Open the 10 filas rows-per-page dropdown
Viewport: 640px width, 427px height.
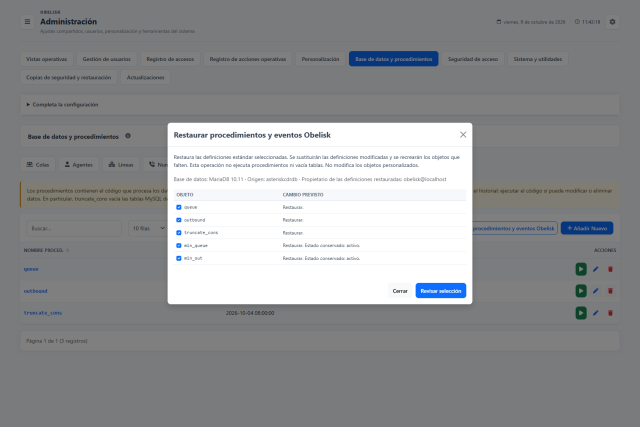[x=148, y=228]
